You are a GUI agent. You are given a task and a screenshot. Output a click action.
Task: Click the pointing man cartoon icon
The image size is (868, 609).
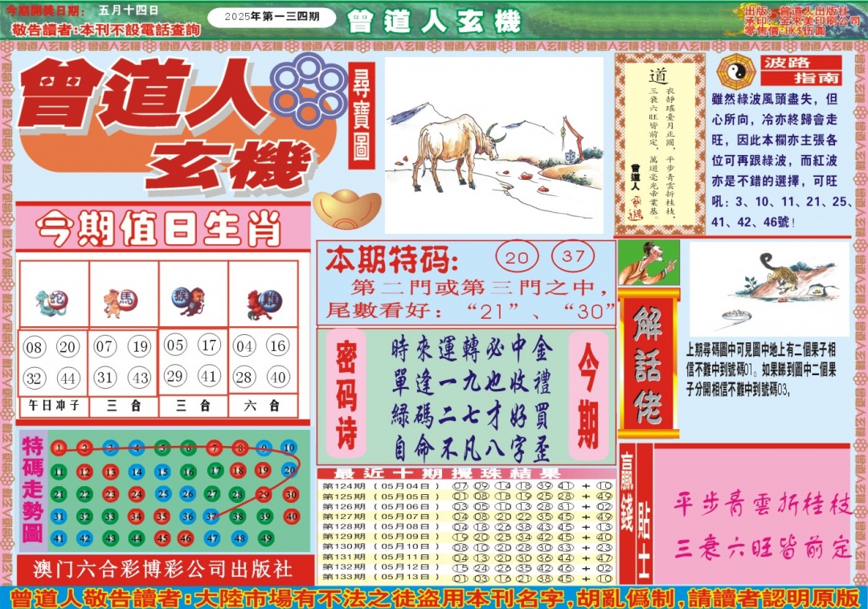(648, 263)
